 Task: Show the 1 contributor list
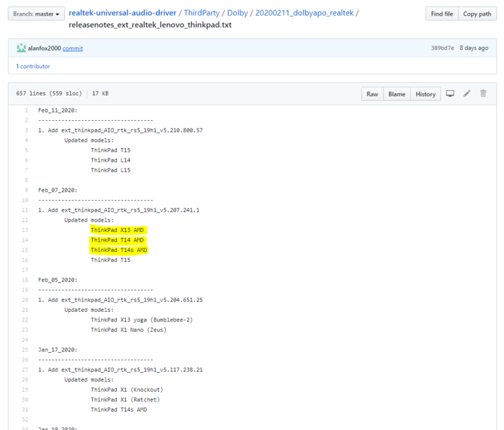pyautogui.click(x=33, y=66)
